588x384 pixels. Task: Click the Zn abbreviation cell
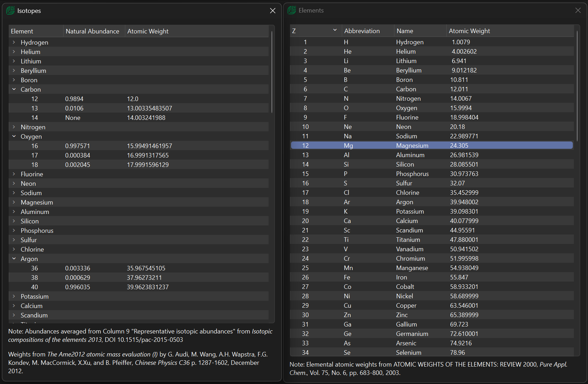347,315
